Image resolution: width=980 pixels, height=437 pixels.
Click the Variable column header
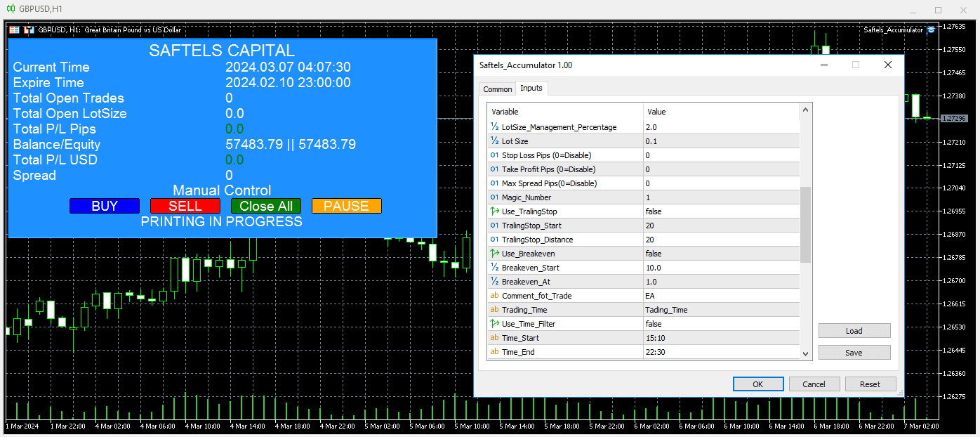click(x=565, y=112)
